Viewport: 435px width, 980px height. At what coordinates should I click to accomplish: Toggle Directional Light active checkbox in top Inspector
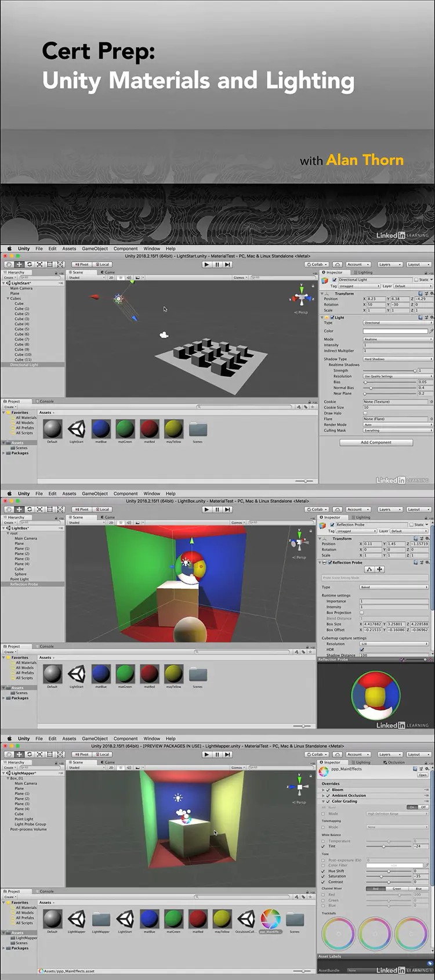(x=334, y=280)
